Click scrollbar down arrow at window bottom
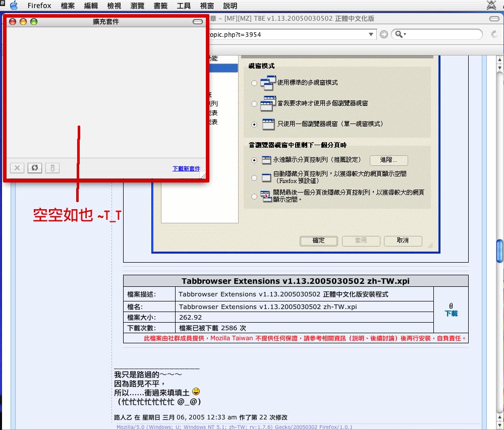Viewport: 504px width, 430px height. (x=499, y=425)
